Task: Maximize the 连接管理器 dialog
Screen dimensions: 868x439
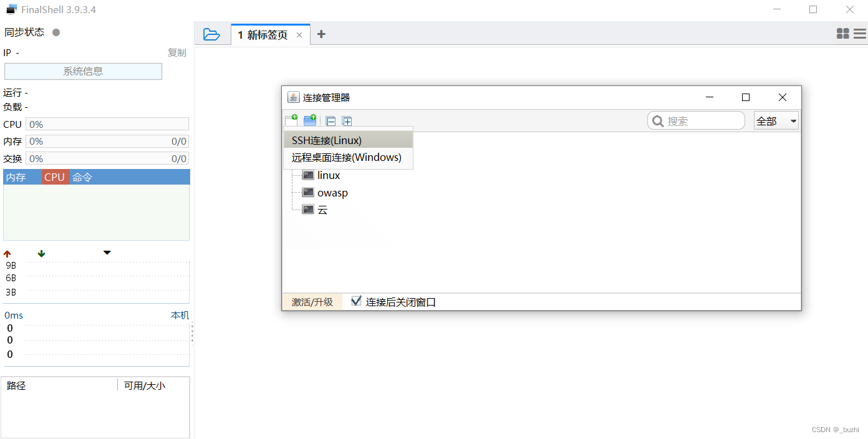Action: (745, 97)
